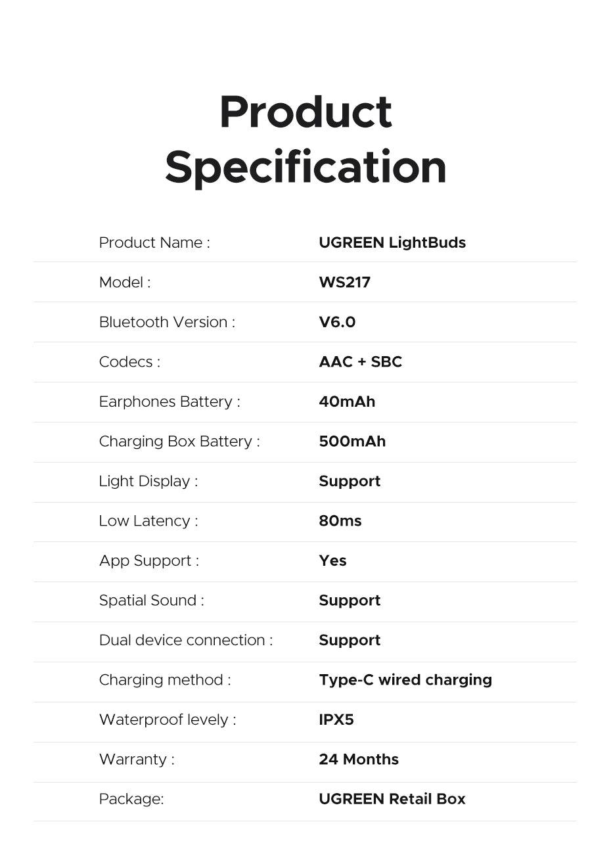Click the Product Name label
This screenshot has width=611, height=868.
[x=154, y=242]
